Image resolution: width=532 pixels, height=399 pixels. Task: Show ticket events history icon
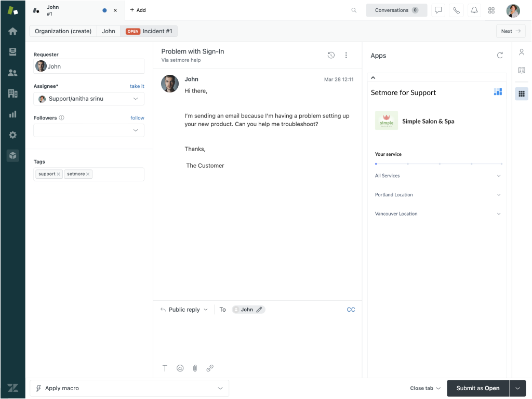(x=331, y=55)
